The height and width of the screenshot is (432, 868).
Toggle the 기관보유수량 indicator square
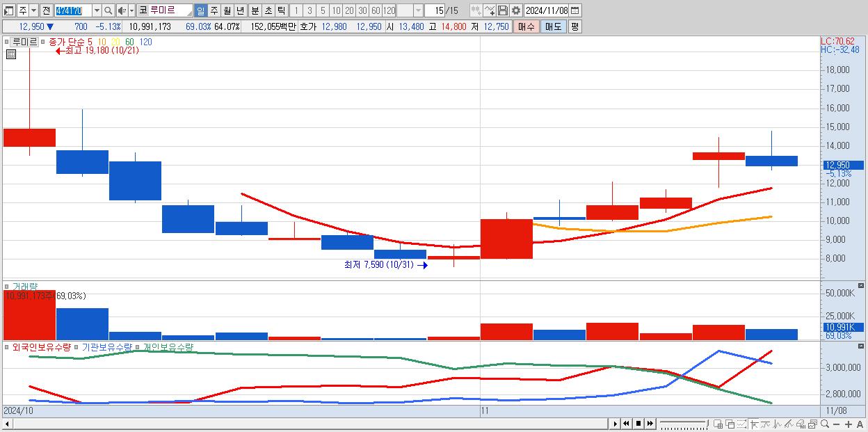point(77,346)
